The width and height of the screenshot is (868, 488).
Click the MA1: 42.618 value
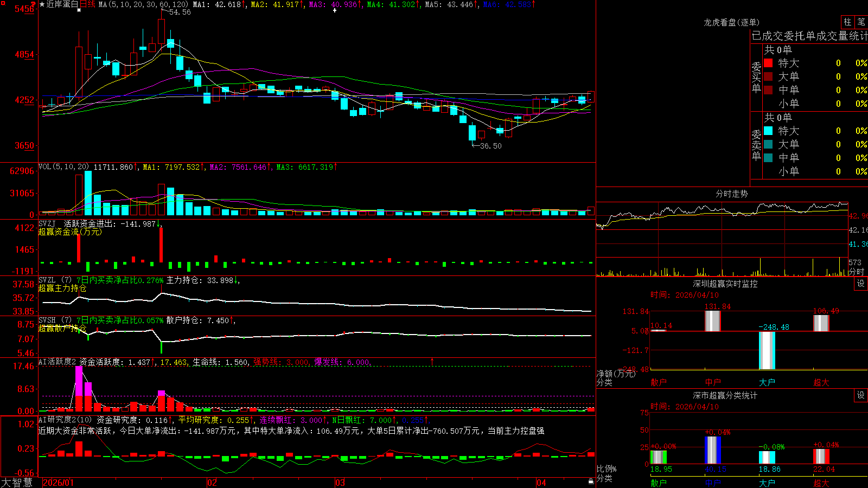click(x=217, y=4)
